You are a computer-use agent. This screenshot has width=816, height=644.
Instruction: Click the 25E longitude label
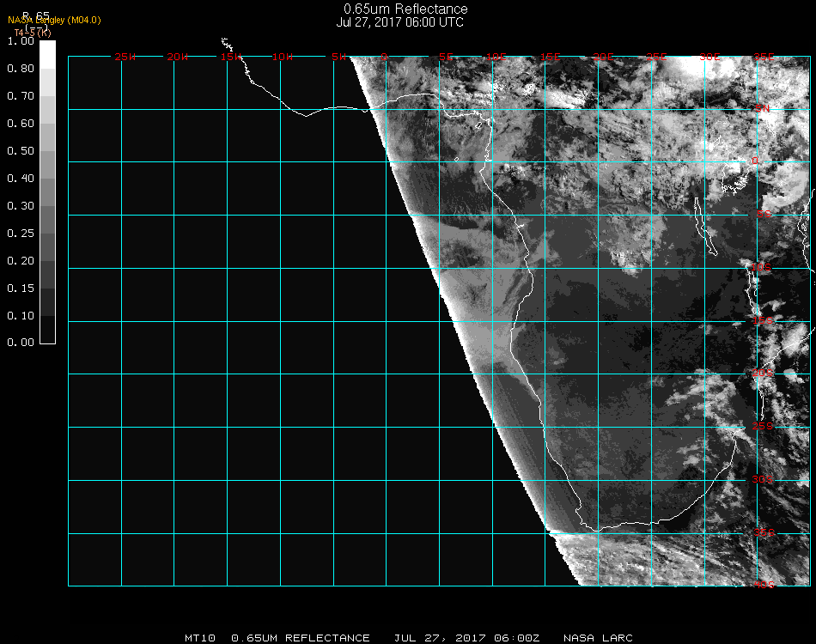[x=657, y=57]
